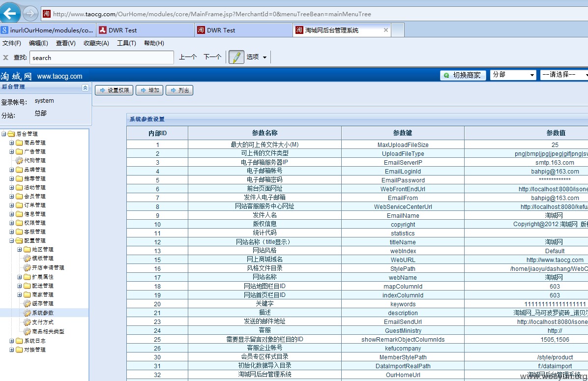588x381 pixels.
Task: Go back with the browser back arrow
Action: click(x=10, y=13)
